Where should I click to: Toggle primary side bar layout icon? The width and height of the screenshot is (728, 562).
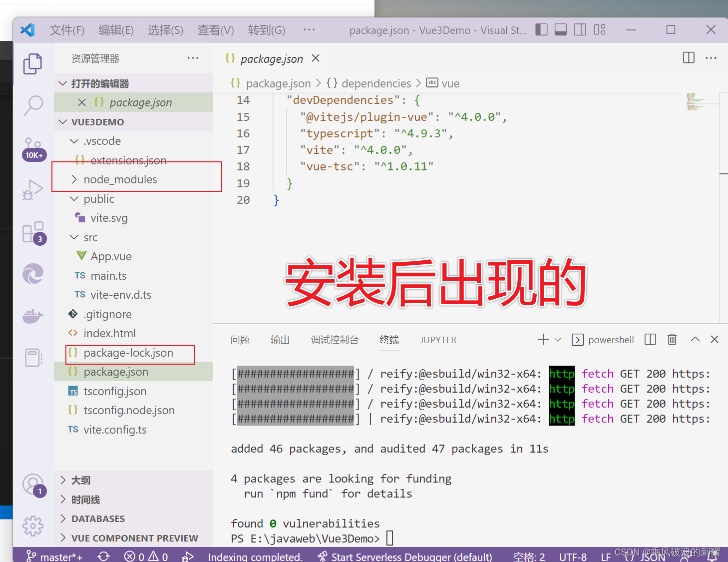click(541, 30)
